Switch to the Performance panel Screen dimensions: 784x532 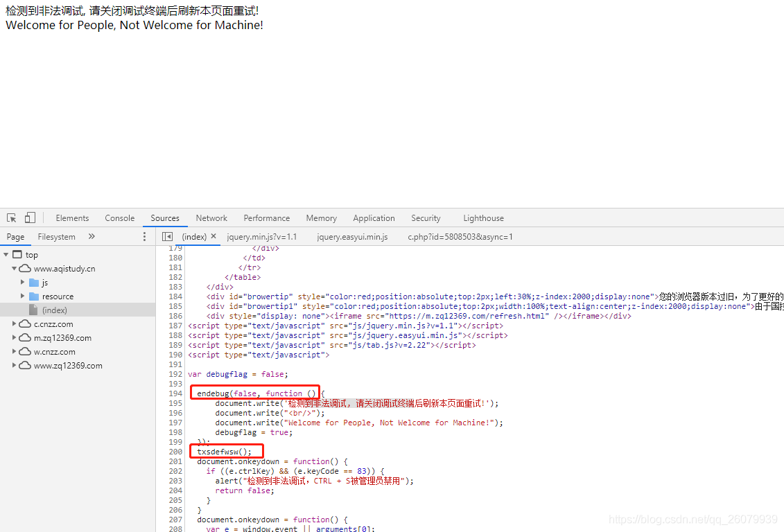click(266, 218)
